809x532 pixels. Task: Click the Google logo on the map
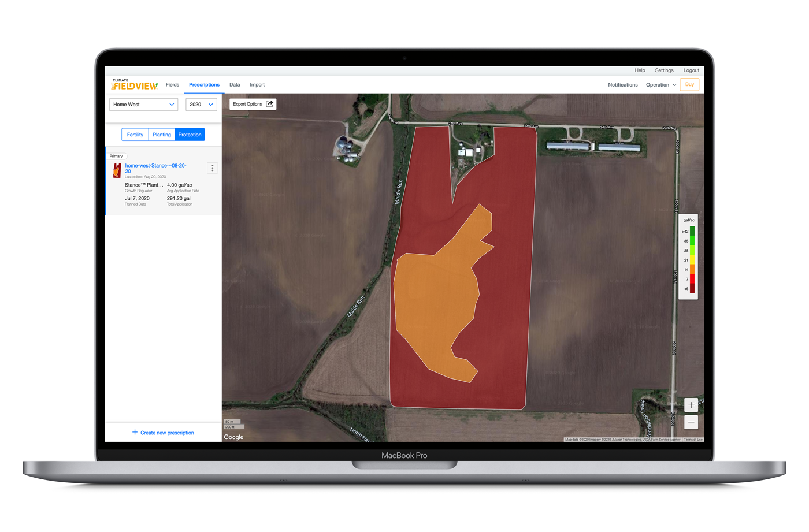pos(233,437)
